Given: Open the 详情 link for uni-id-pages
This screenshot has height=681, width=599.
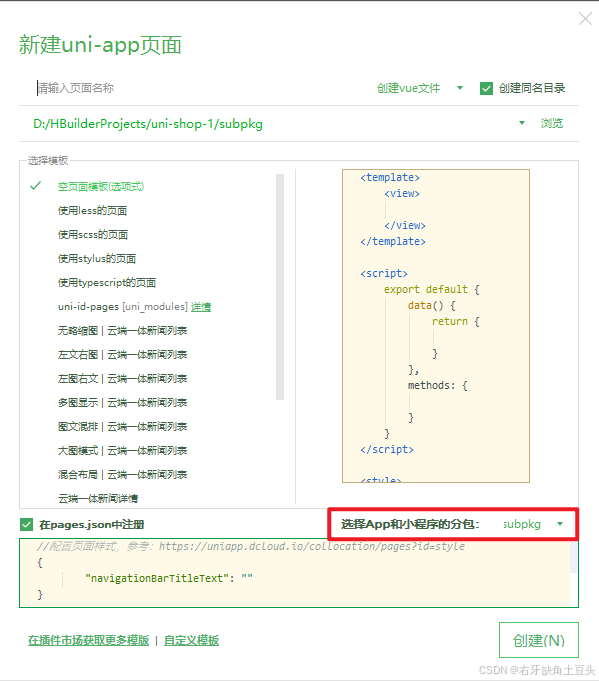Looking at the screenshot, I should [x=201, y=307].
